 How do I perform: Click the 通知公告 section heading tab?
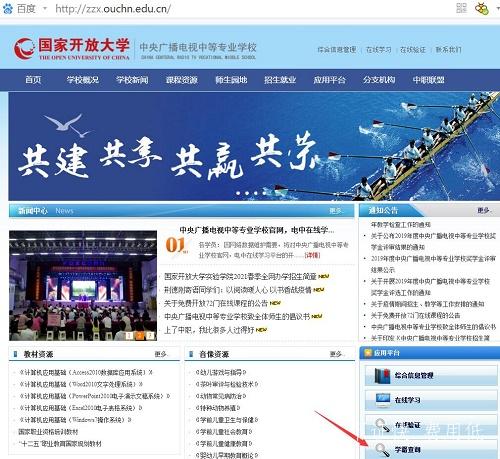coord(383,210)
